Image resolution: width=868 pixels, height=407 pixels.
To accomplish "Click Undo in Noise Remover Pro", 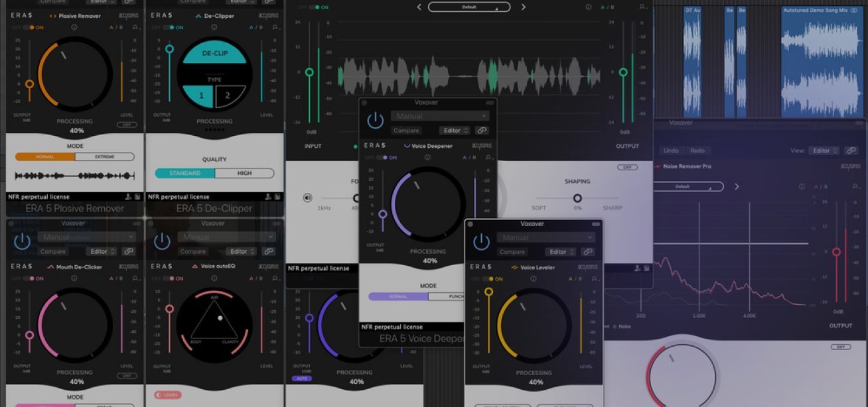I will (x=671, y=150).
